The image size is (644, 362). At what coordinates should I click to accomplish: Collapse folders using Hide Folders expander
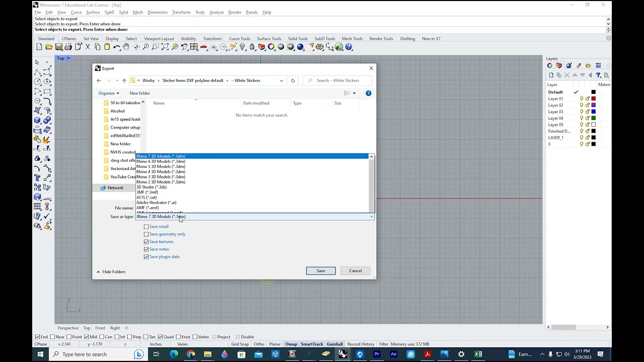(x=111, y=272)
